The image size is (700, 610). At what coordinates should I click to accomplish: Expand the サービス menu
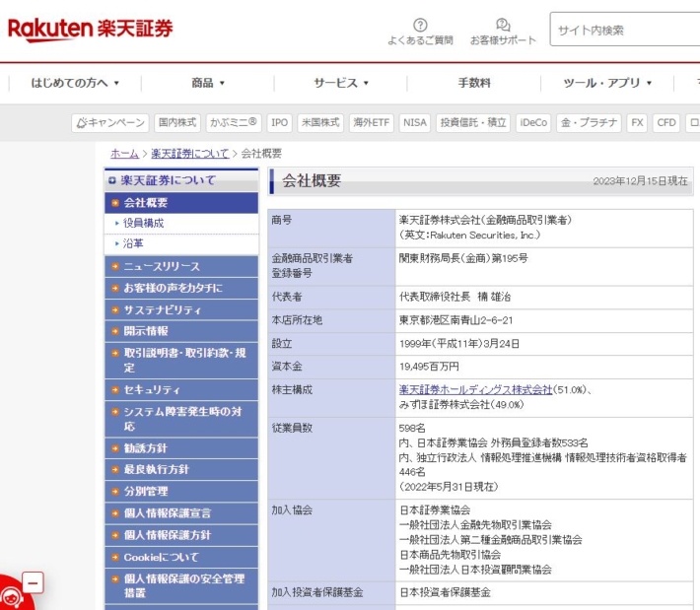coord(340,83)
